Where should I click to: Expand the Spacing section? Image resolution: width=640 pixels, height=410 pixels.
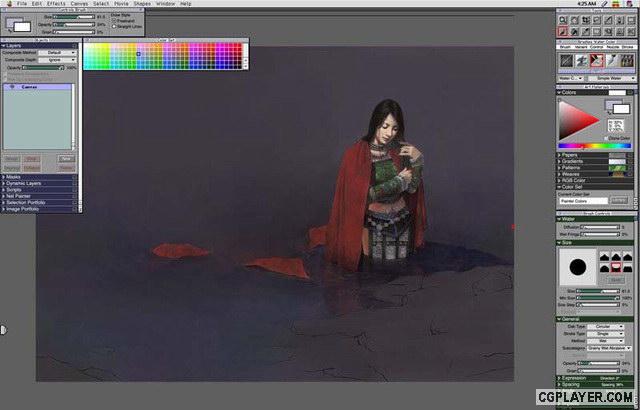[559, 385]
